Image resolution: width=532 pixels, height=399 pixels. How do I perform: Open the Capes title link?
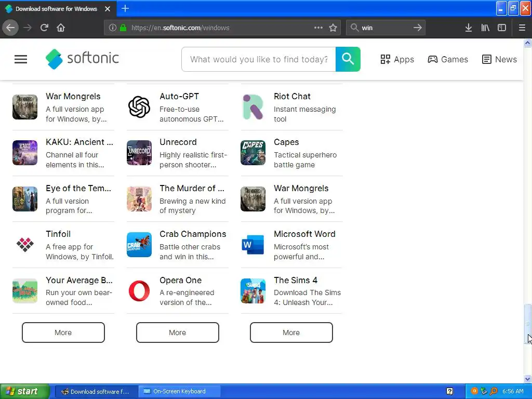286,142
